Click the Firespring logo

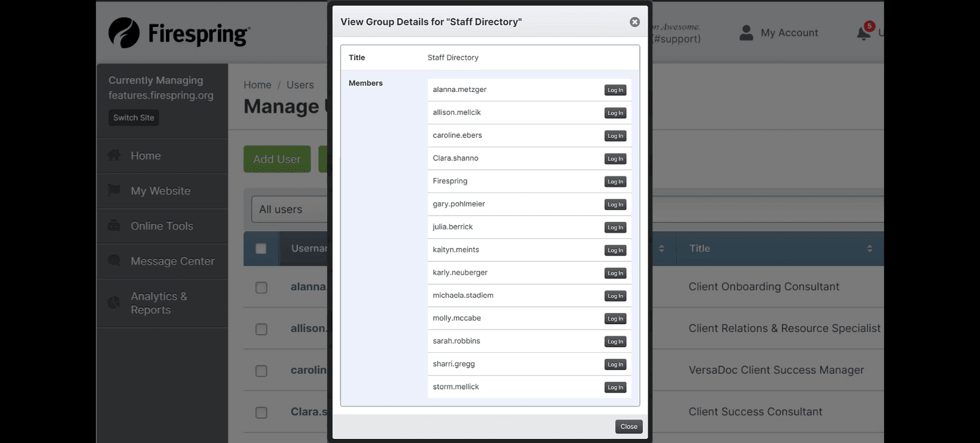(179, 33)
